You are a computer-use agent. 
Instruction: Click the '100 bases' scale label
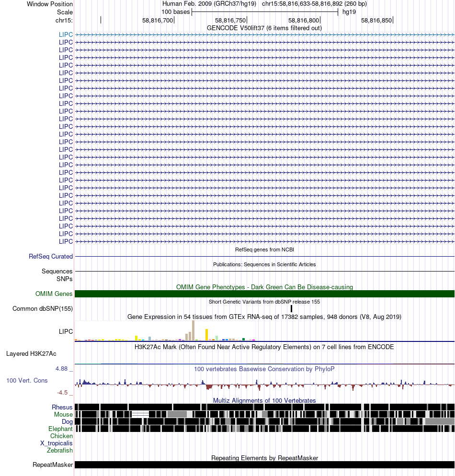175,12
